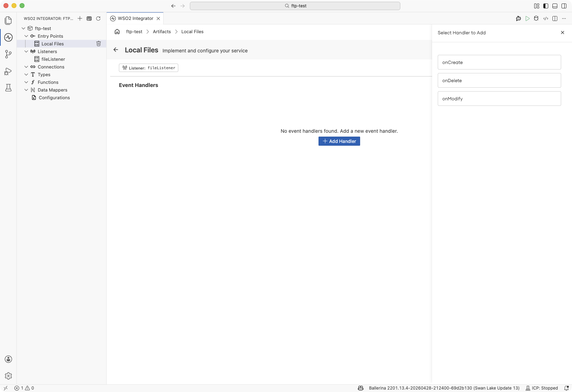Open the chat assistant icon in editor toolbar
The image size is (572, 392).
pyautogui.click(x=519, y=19)
